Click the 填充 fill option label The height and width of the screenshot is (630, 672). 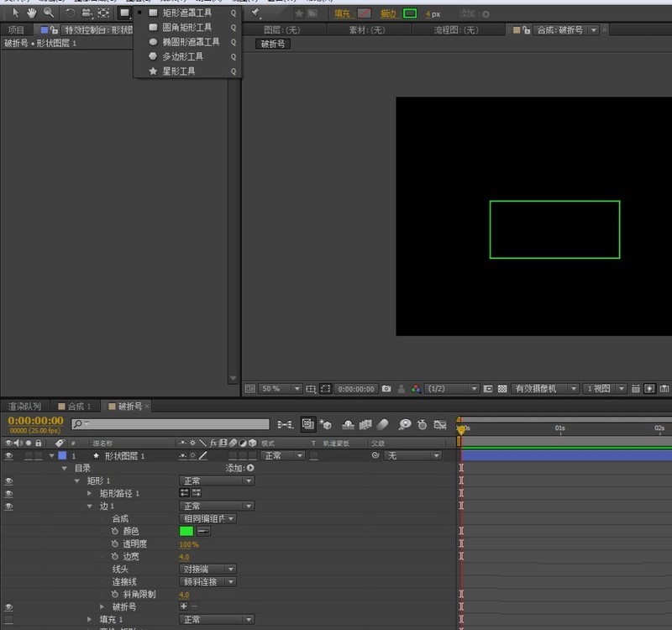pyautogui.click(x=344, y=13)
